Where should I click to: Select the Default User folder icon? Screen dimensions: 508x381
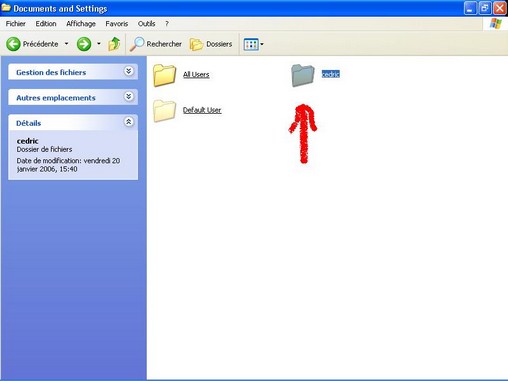pyautogui.click(x=165, y=111)
